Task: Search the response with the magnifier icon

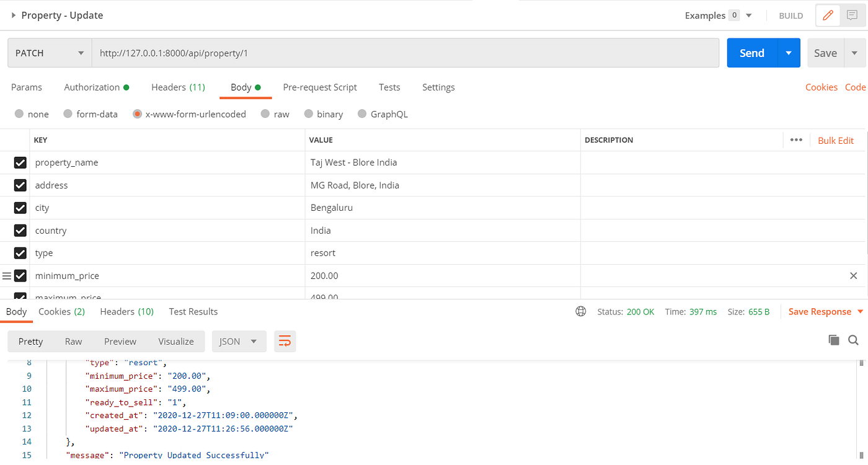Action: (853, 340)
